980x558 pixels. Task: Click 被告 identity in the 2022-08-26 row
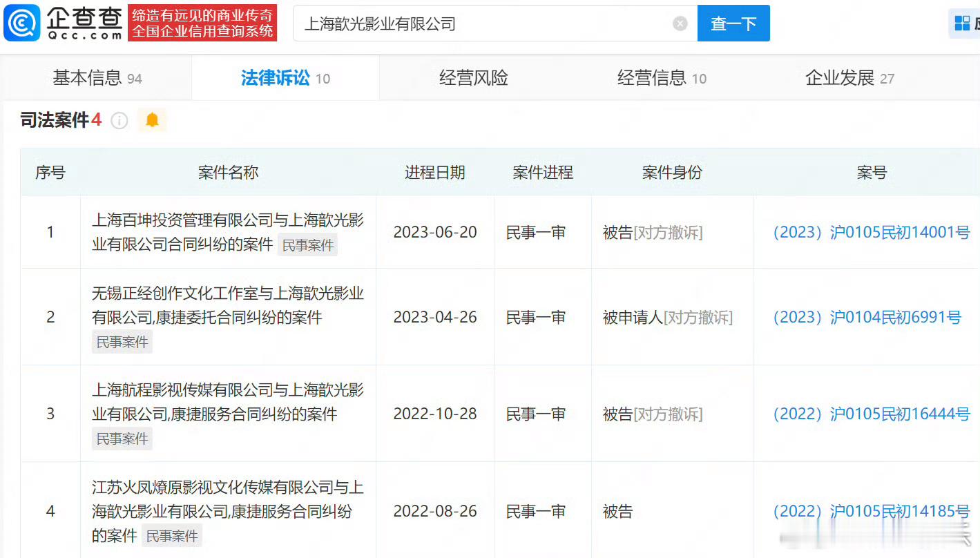[617, 512]
